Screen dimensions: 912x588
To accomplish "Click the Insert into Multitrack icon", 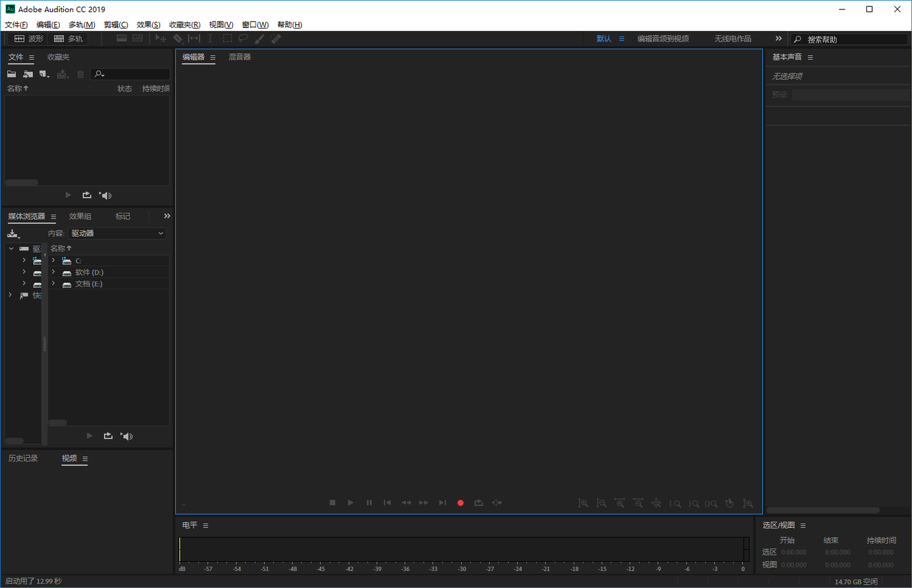I will click(61, 74).
